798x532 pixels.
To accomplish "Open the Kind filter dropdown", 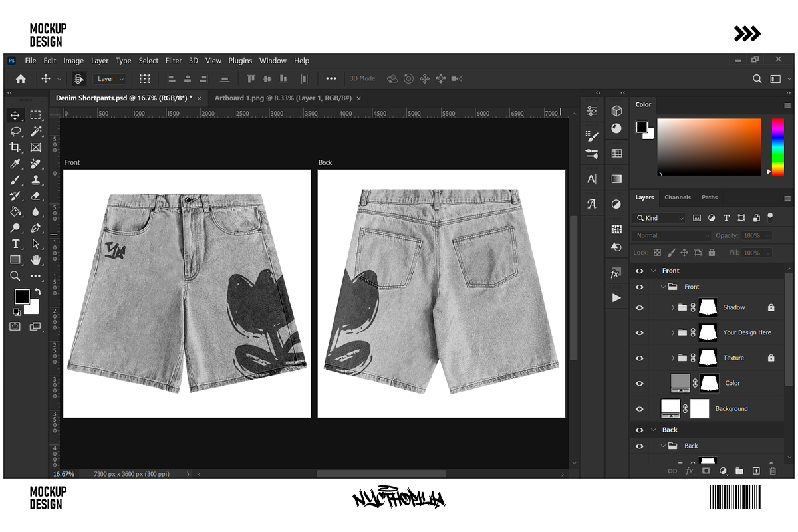I will pyautogui.click(x=659, y=218).
